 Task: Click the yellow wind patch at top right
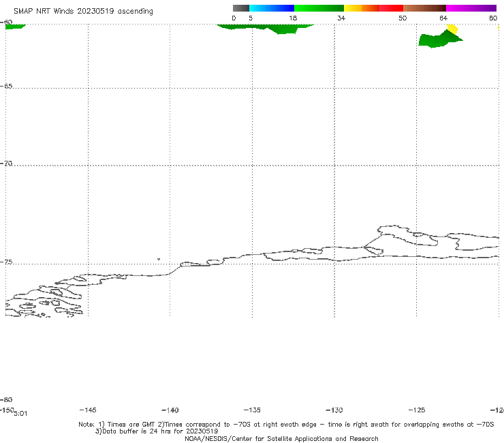[x=452, y=29]
